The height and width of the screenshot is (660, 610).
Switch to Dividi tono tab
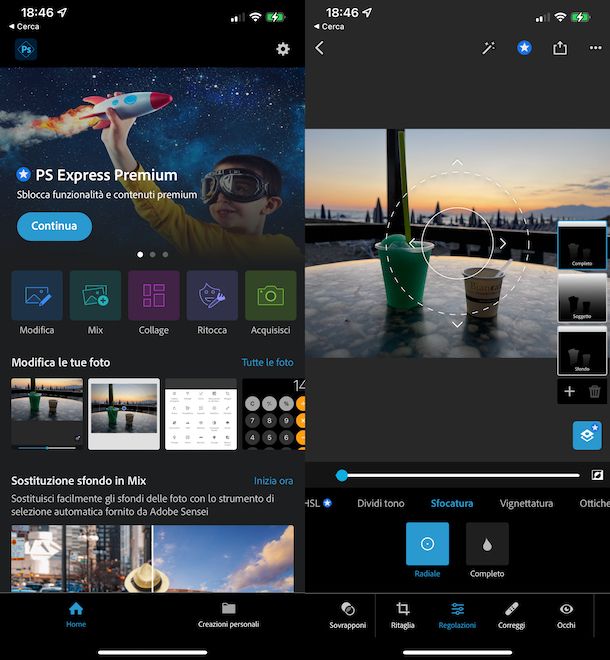381,503
